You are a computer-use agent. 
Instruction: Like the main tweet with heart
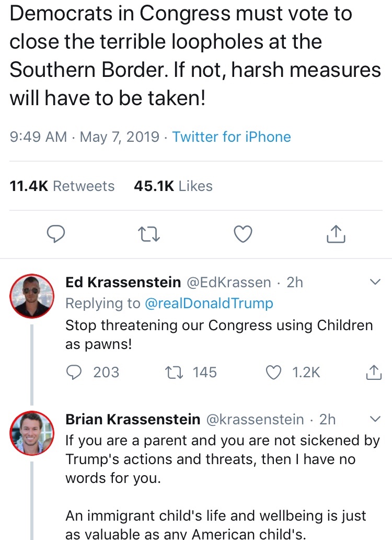[243, 234]
